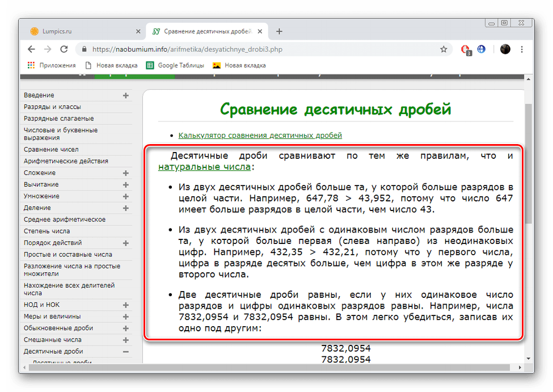Screen dimensions: 553x392
Task: Expand the Вычитание section
Action: click(x=125, y=184)
